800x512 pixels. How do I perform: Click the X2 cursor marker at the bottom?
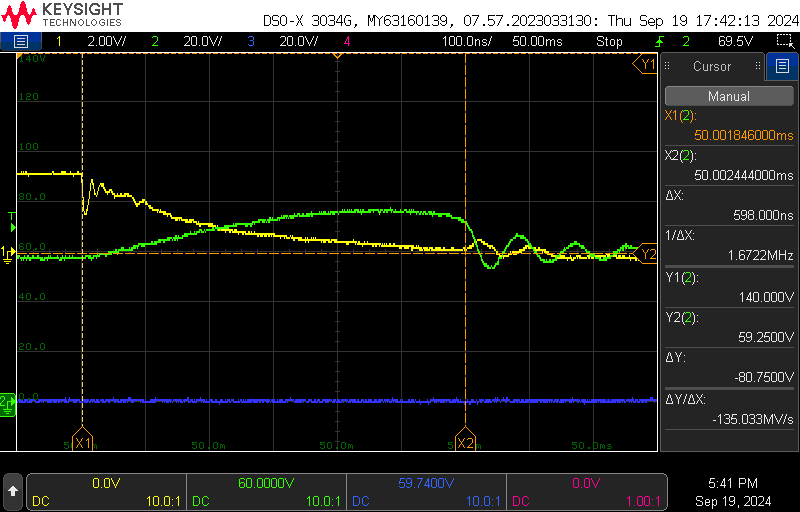(465, 440)
